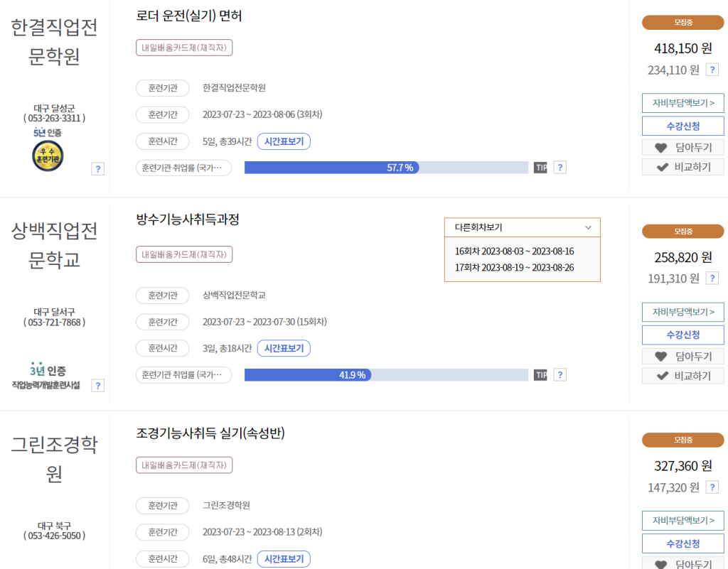Click the TIP icon beside 로더 운전 employment rate
This screenshot has height=569, width=728.
point(540,168)
